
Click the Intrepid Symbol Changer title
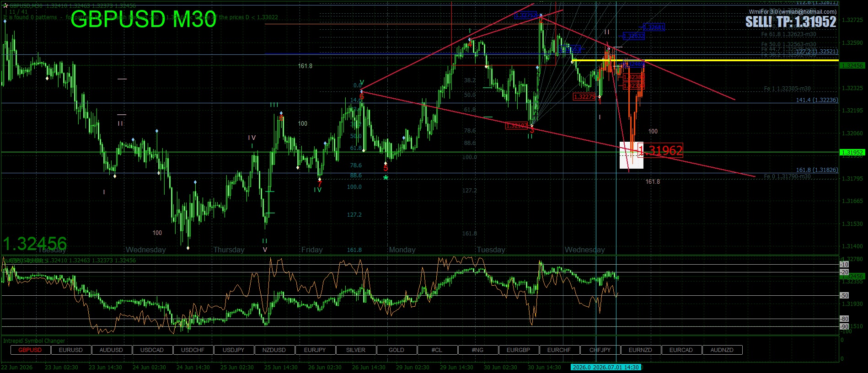click(34, 341)
